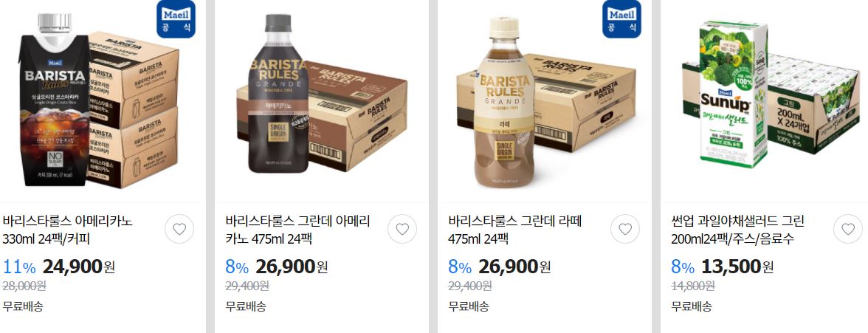868x333 pixels.
Task: Click Maeil 공식 badge on 라떼 product
Action: coord(621,19)
